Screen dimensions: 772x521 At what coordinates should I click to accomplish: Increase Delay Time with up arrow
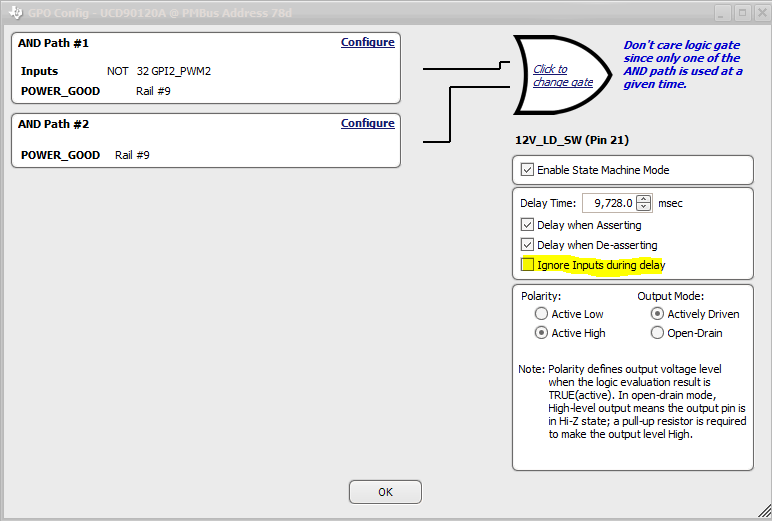(643, 199)
